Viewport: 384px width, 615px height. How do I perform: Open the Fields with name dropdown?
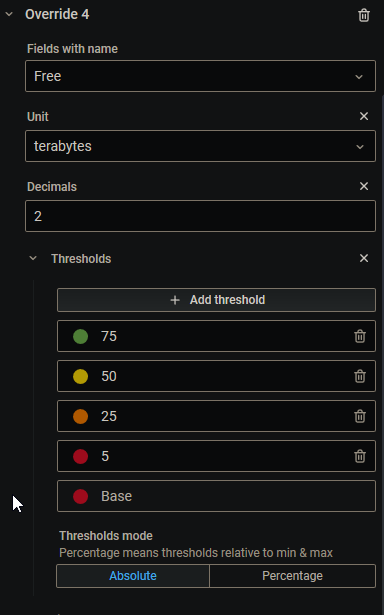[x=200, y=76]
